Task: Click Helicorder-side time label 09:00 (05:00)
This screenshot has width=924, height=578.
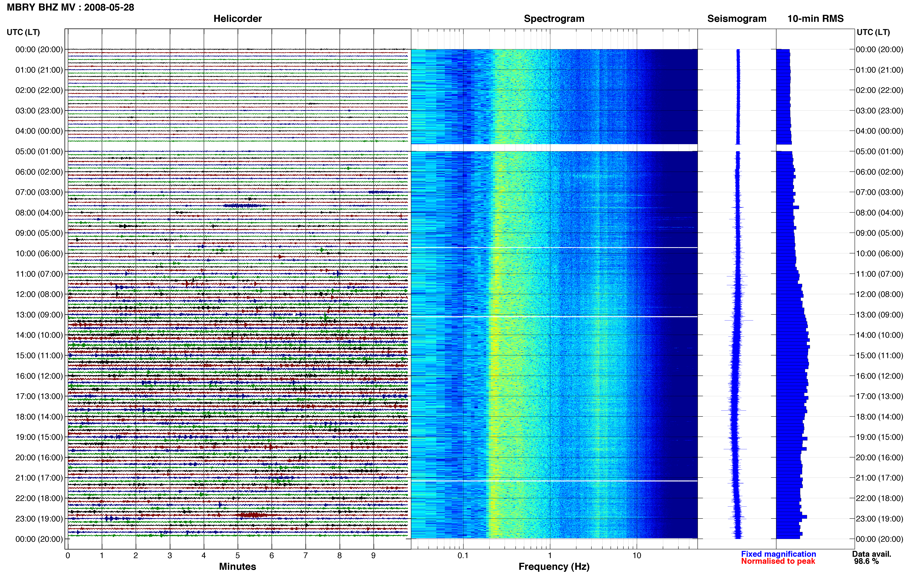Action: pos(39,233)
